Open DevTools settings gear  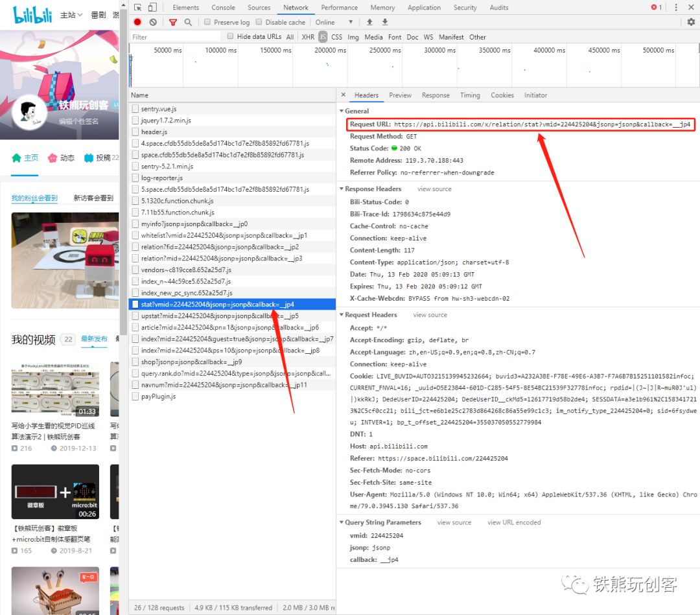click(692, 21)
